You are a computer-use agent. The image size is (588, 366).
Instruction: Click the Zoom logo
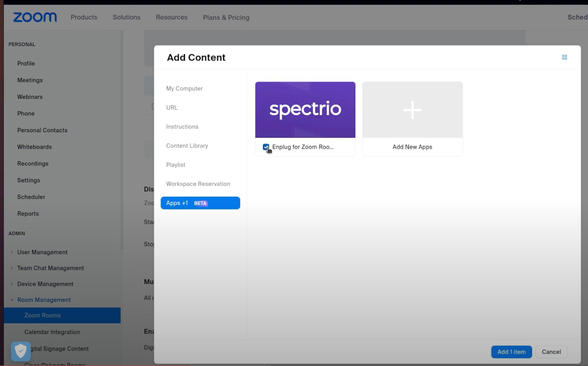click(35, 17)
